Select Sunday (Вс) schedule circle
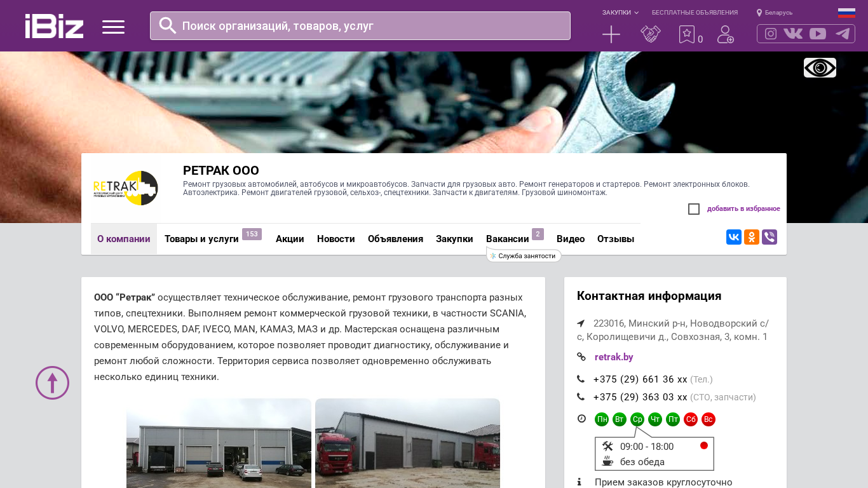The height and width of the screenshot is (488, 868). [709, 419]
